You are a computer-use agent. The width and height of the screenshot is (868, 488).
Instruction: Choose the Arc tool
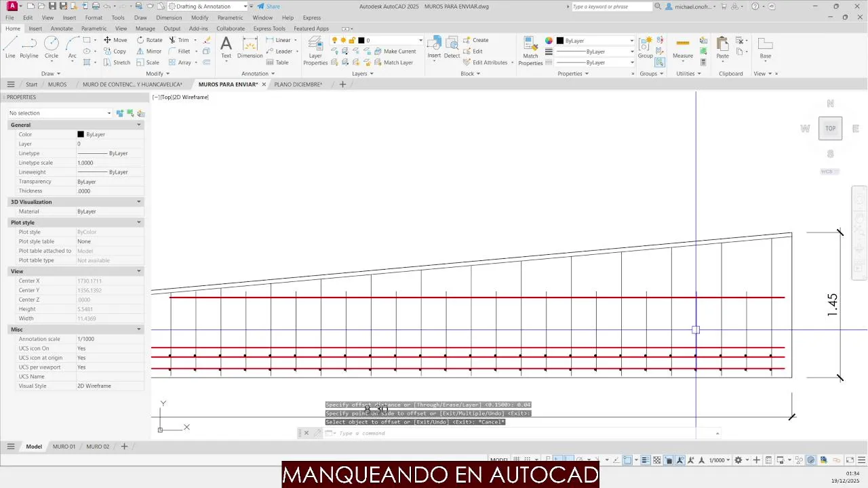click(72, 47)
